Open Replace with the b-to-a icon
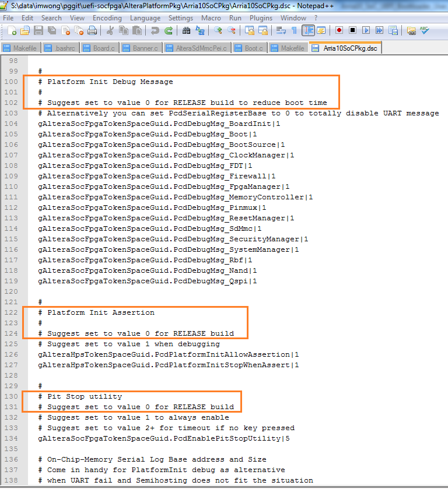The image size is (448, 489). (x=200, y=30)
